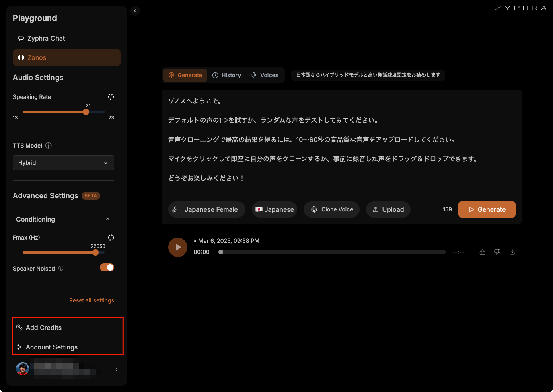Toggle Speaker Noised off
The height and width of the screenshot is (392, 553).
click(x=107, y=267)
